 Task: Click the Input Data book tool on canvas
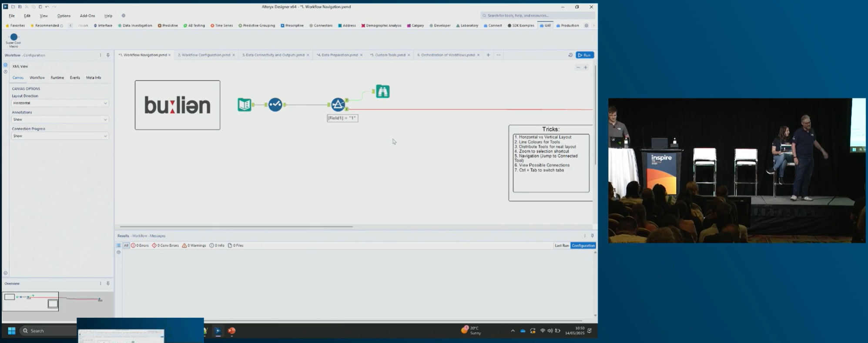[245, 104]
